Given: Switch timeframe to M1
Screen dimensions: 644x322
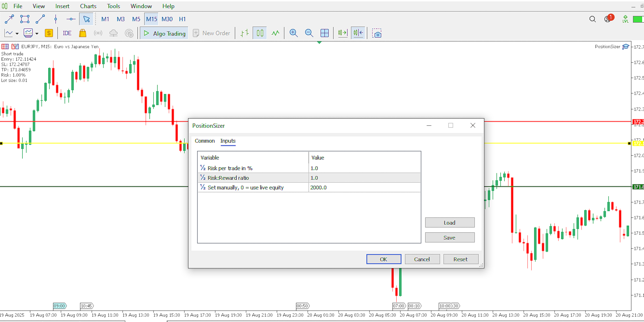Looking at the screenshot, I should (105, 19).
